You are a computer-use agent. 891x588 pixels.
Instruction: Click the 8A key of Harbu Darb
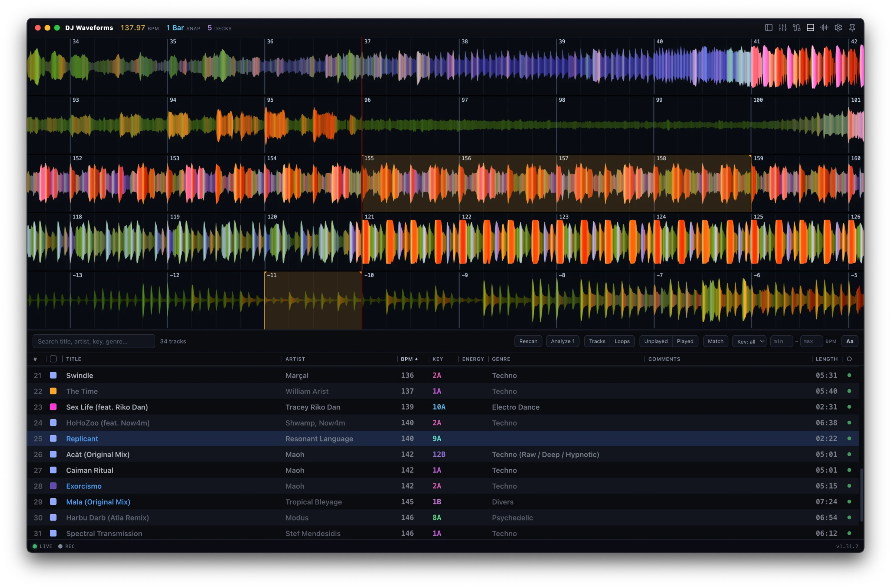pyautogui.click(x=436, y=517)
